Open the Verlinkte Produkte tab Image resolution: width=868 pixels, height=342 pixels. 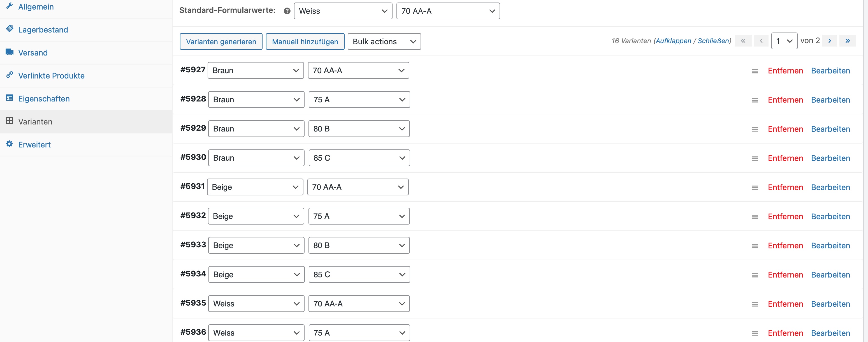(x=86, y=76)
